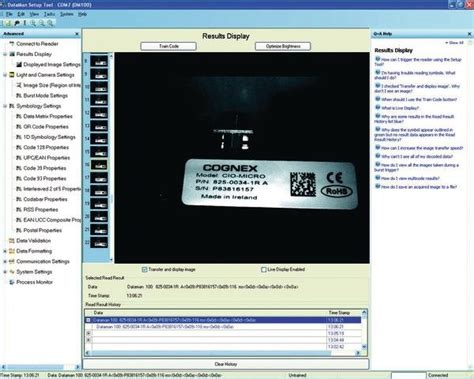Open the System menu
The image size is (474, 379).
pos(67,14)
